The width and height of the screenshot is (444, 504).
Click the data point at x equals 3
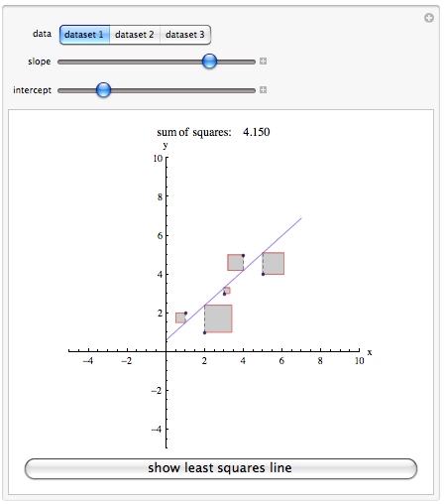tap(224, 294)
